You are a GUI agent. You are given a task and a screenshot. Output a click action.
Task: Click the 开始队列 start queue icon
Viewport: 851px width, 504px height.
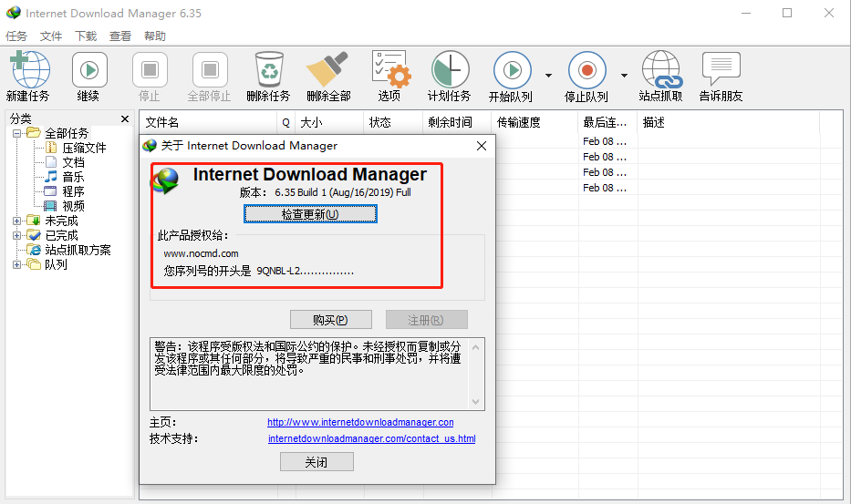[512, 70]
